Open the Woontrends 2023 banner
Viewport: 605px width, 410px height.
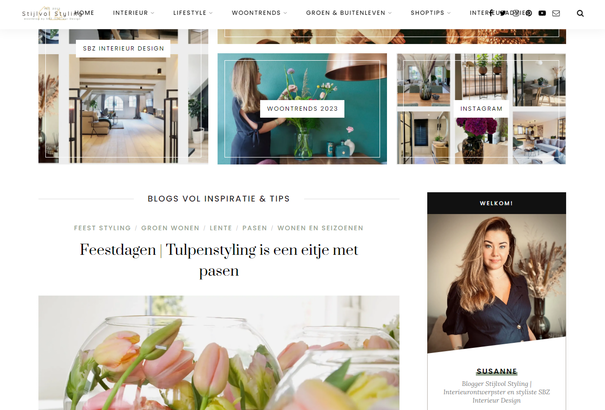click(302, 109)
